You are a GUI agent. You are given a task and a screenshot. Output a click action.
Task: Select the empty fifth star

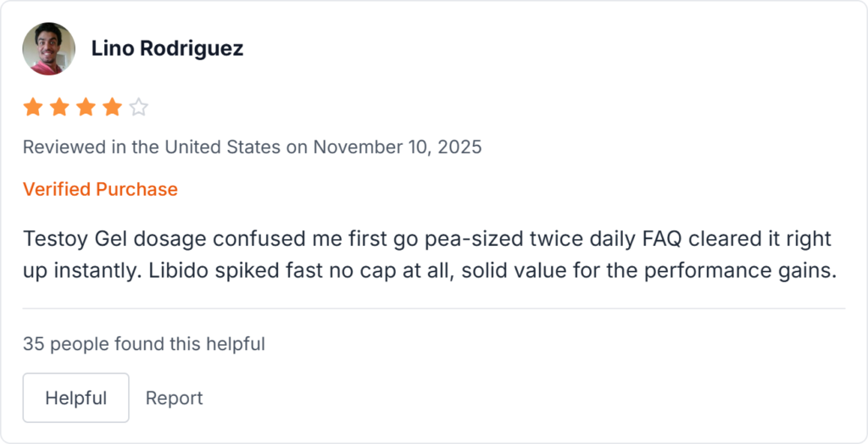tap(139, 108)
